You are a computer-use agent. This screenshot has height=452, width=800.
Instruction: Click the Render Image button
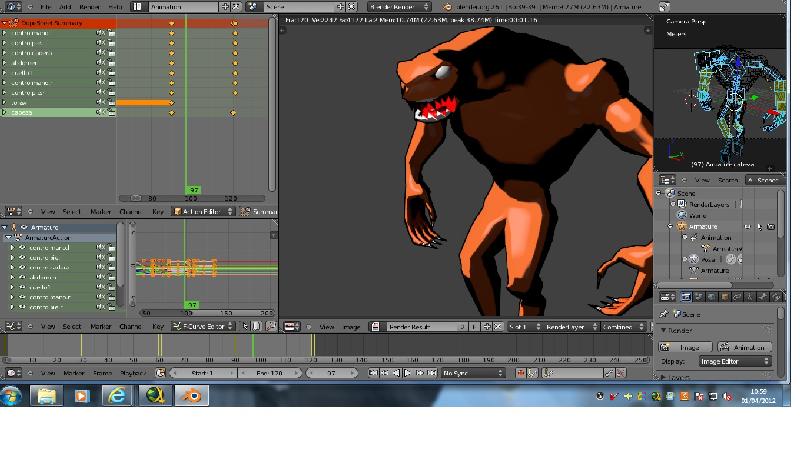[685, 347]
